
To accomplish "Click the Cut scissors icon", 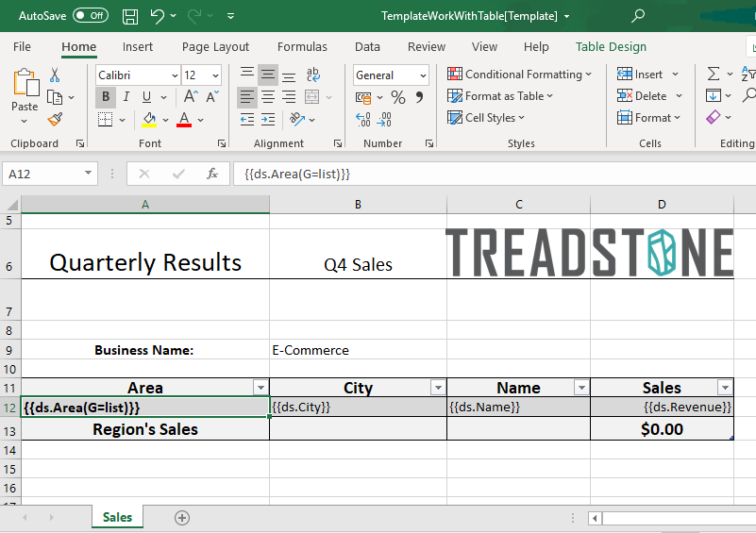I will (55, 75).
